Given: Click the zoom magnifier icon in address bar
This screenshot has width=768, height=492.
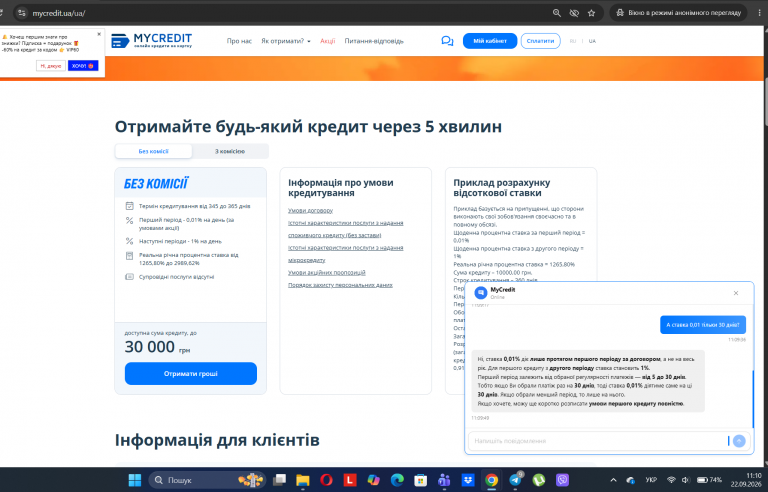Looking at the screenshot, I should coord(556,13).
